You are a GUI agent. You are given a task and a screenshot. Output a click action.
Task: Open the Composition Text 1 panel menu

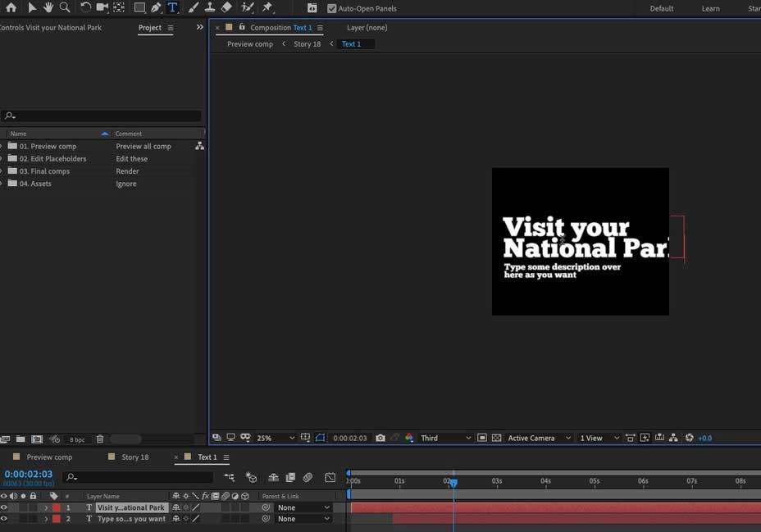(320, 28)
